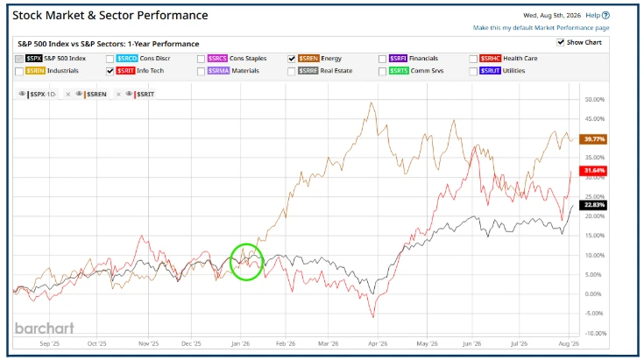Click the red $SRHC symbol badge

pos(491,59)
